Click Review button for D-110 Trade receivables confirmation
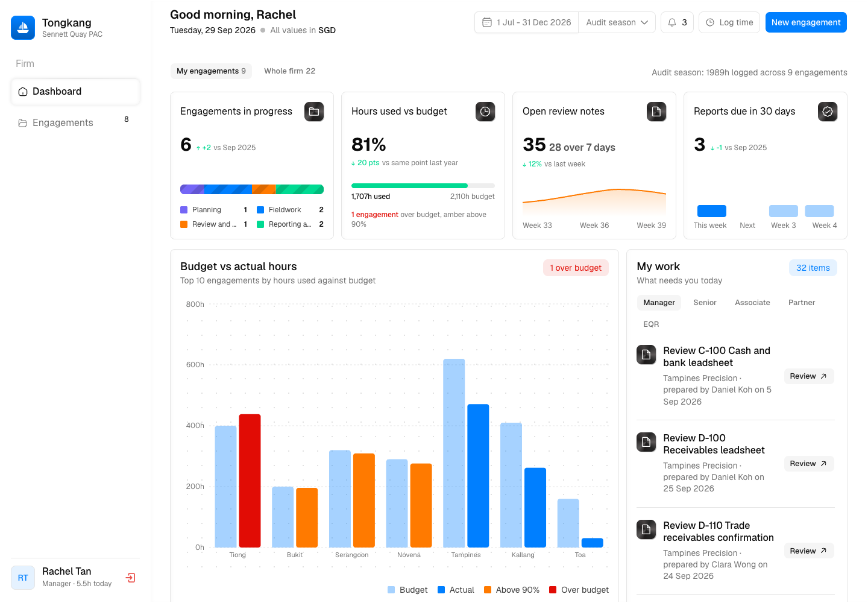The height and width of the screenshot is (603, 868). click(809, 551)
